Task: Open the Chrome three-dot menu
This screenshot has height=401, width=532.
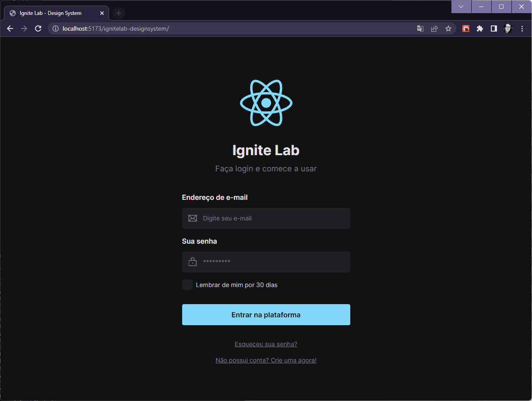Action: click(x=522, y=28)
